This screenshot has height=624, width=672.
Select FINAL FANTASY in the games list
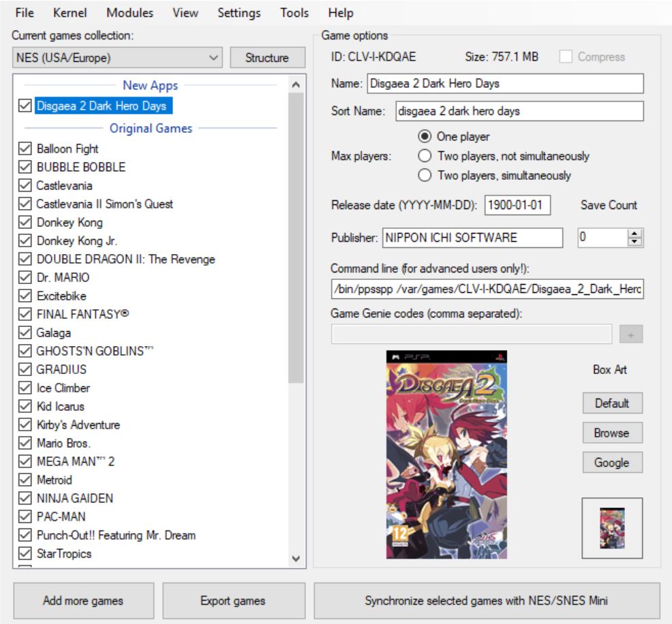(82, 315)
